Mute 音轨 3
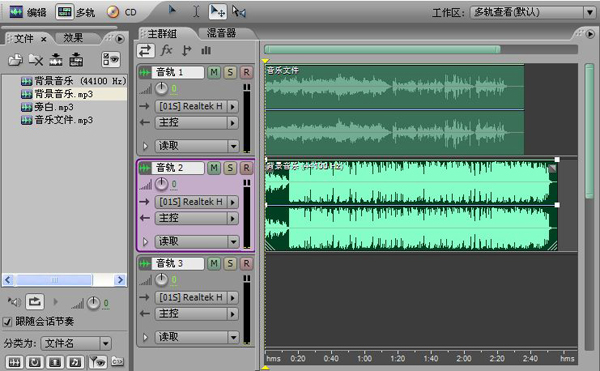This screenshot has height=371, width=600. (214, 264)
